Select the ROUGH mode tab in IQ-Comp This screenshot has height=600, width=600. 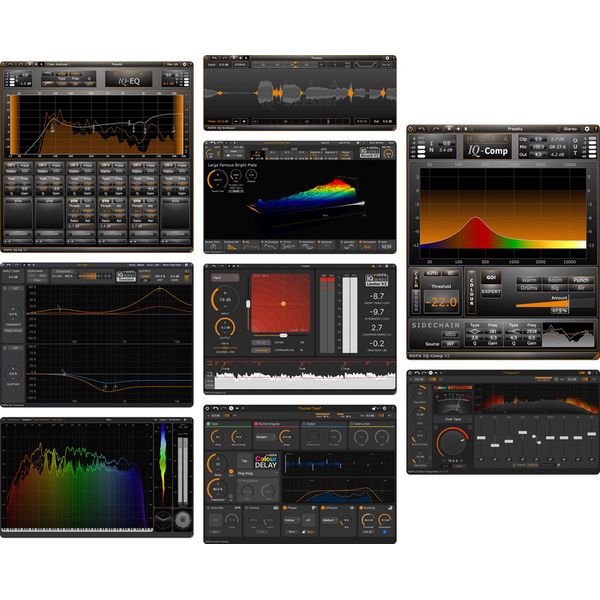coord(416,301)
